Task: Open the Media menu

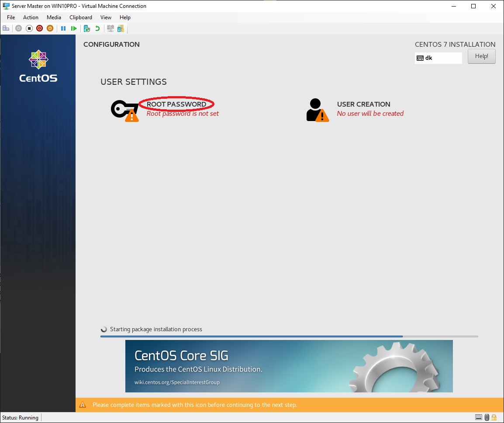Action: point(54,17)
